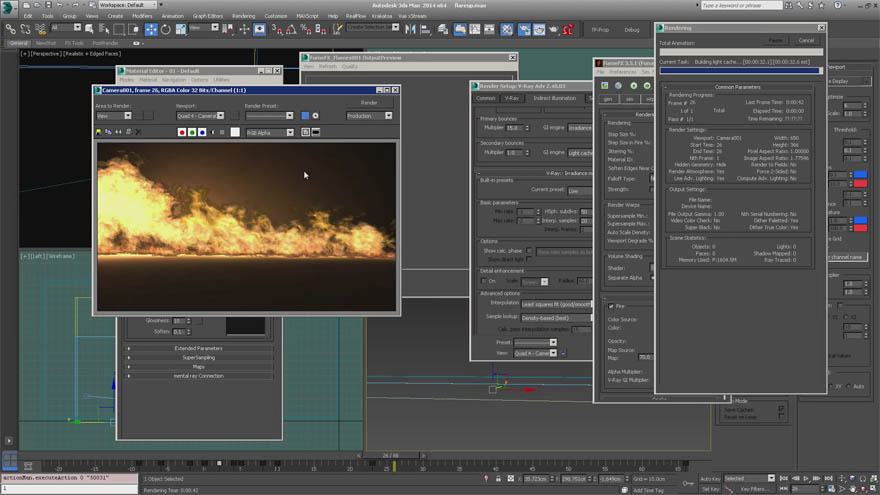The width and height of the screenshot is (880, 495).
Task: Toggle the green channel in the render window
Action: point(192,132)
